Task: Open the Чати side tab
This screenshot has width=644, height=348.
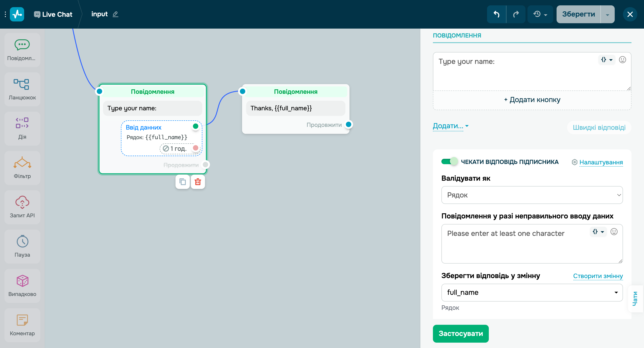Action: point(635,299)
